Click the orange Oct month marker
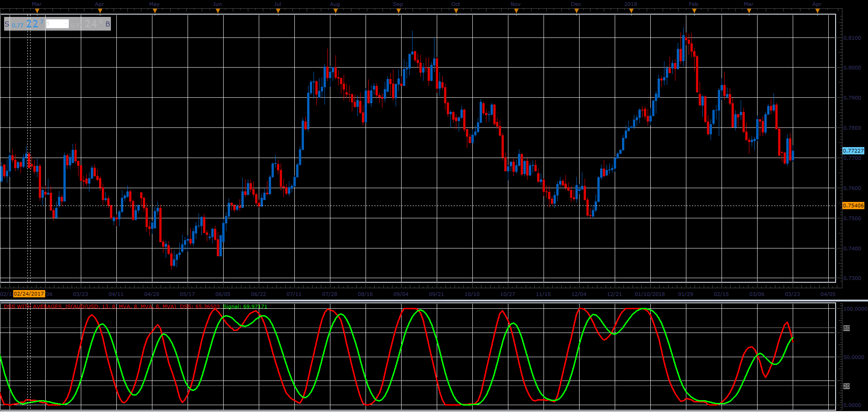The height and width of the screenshot is (412, 868). click(456, 11)
